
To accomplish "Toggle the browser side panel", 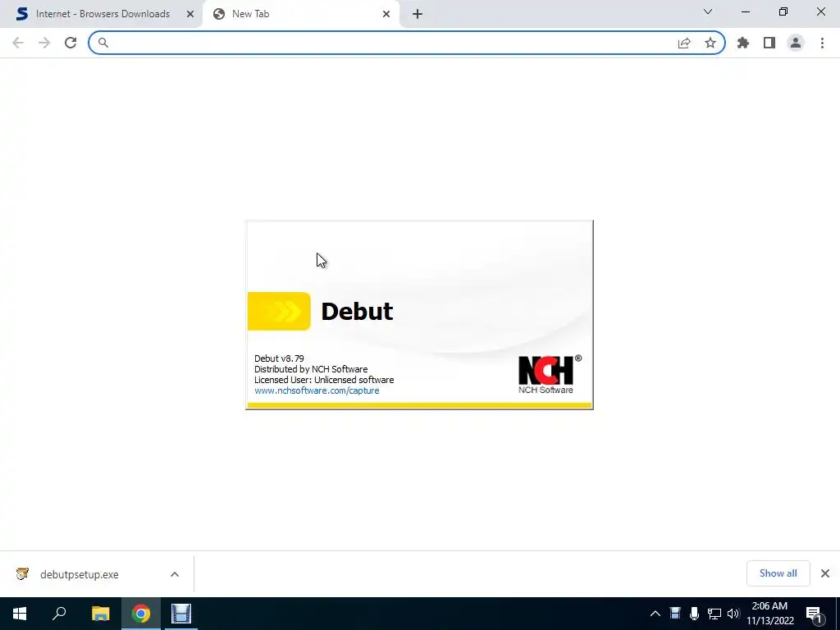I will pyautogui.click(x=769, y=43).
